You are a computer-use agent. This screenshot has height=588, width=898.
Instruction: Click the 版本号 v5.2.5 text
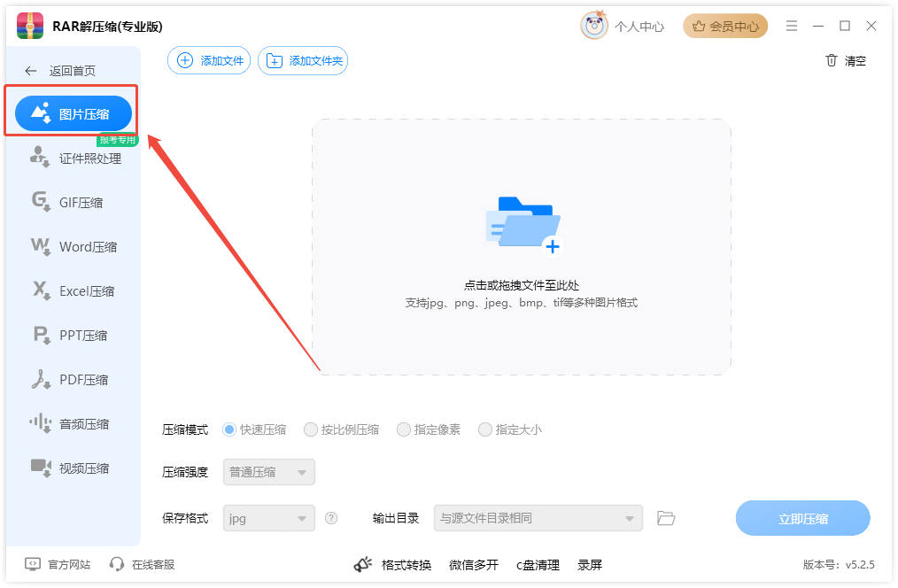(839, 565)
